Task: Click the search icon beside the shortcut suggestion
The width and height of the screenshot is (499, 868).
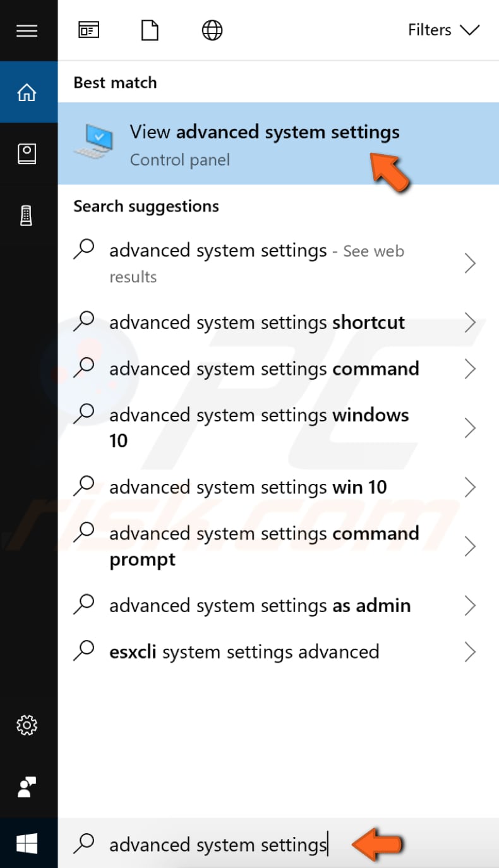Action: pos(84,322)
